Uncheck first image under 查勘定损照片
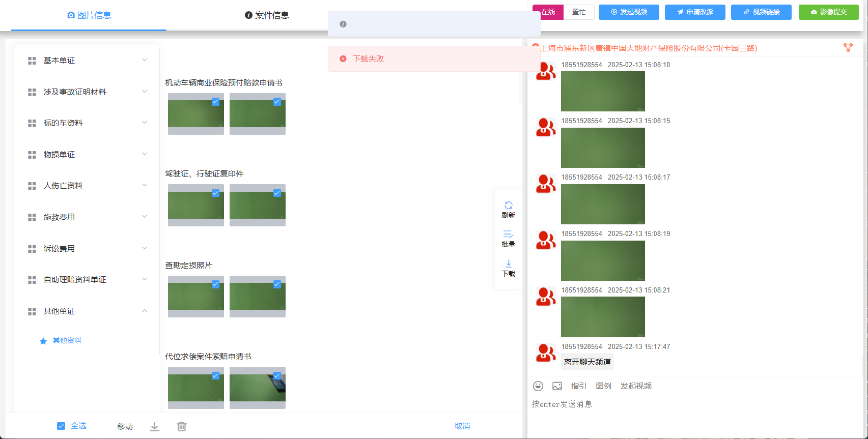This screenshot has height=439, width=868. 215,284
